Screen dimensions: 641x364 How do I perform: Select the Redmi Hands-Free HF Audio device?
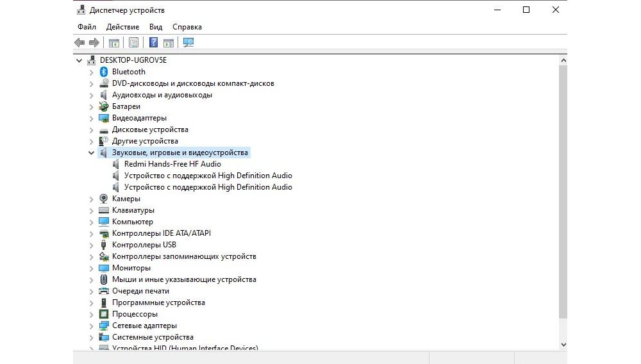(172, 164)
